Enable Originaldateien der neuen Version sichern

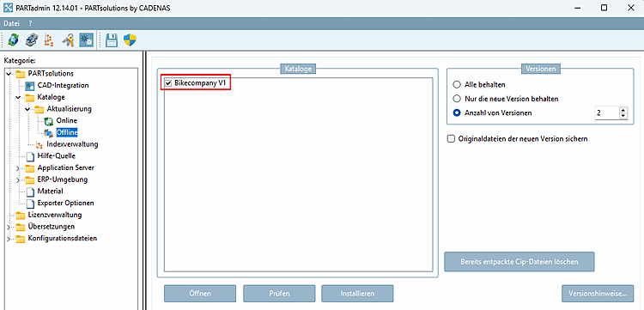click(x=451, y=139)
